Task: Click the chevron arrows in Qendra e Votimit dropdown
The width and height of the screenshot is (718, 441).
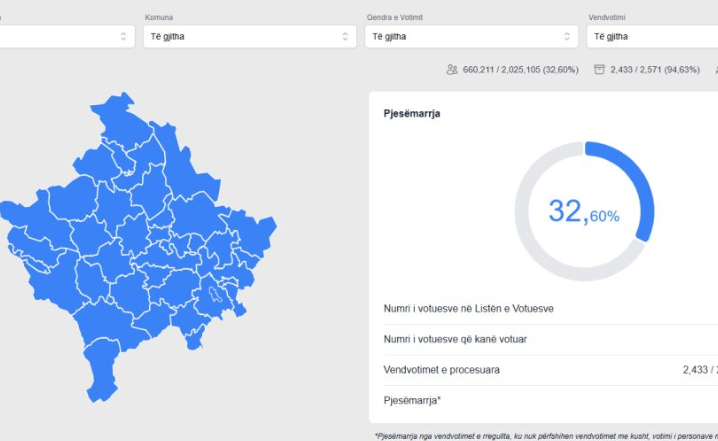Action: [x=567, y=37]
